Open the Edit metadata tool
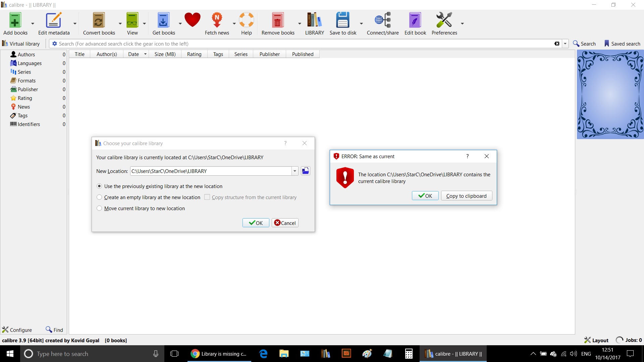Screen dimensions: 644x362 (54, 20)
